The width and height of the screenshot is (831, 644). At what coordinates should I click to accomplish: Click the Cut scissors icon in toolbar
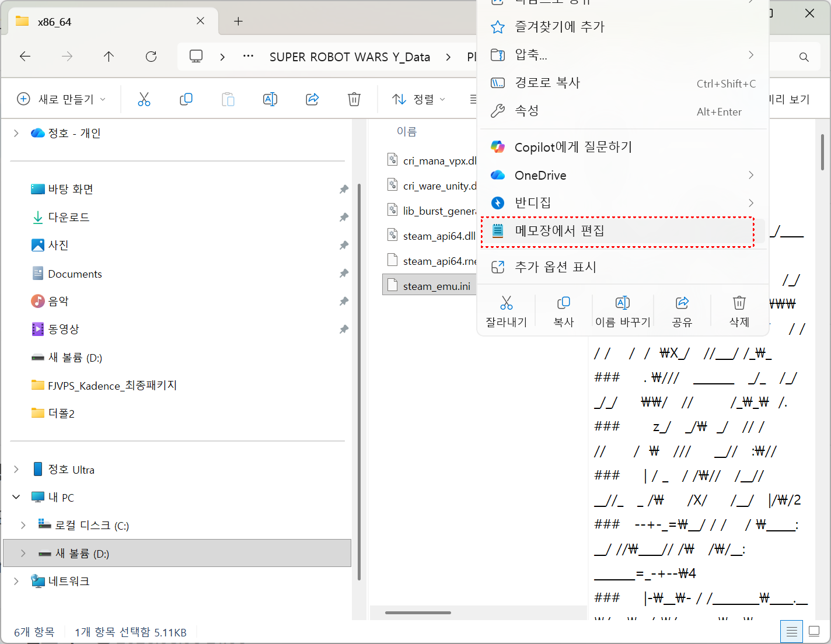pos(144,99)
